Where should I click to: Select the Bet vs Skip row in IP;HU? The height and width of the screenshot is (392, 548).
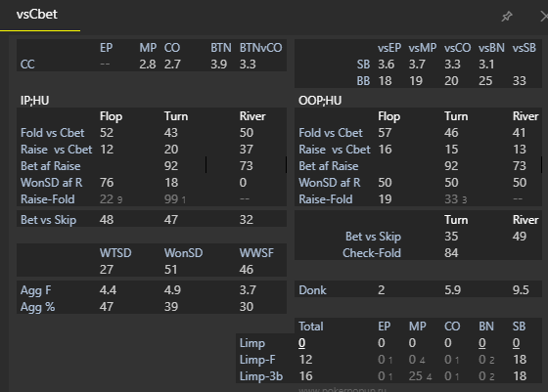[x=152, y=220]
